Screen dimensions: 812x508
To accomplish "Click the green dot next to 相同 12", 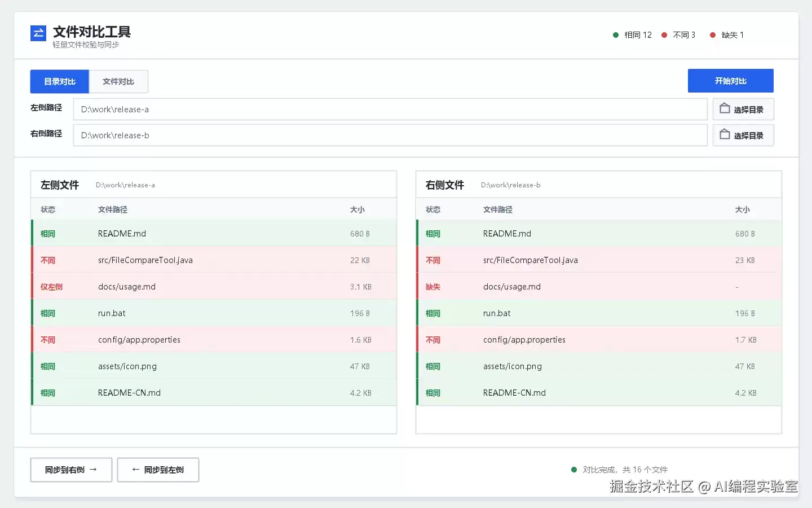I will click(616, 35).
